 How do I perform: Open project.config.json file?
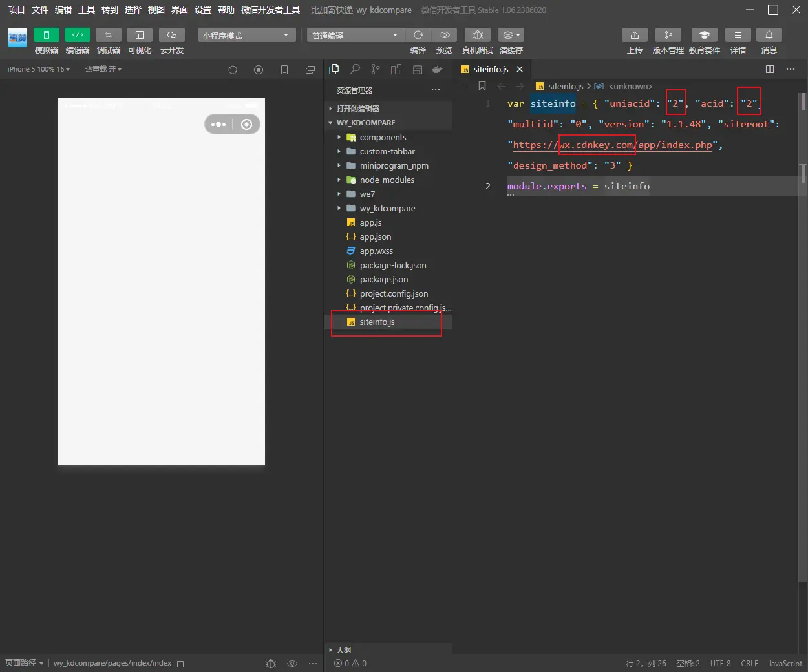point(388,293)
